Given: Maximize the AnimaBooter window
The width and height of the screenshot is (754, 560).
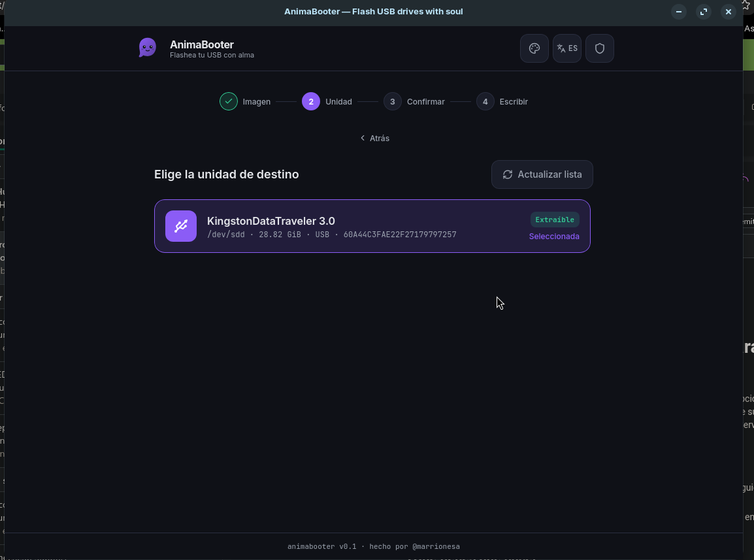Looking at the screenshot, I should click(x=704, y=12).
